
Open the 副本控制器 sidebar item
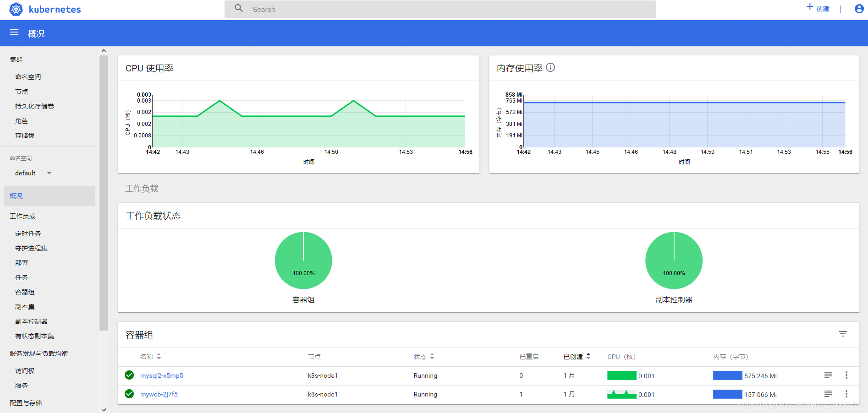31,321
